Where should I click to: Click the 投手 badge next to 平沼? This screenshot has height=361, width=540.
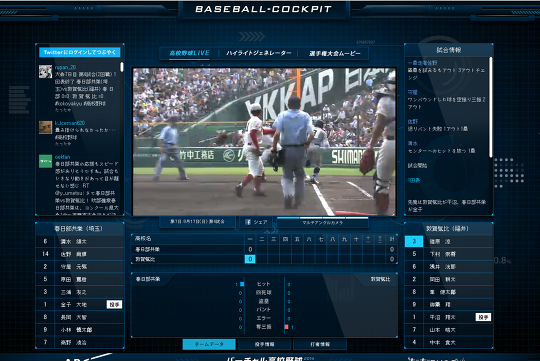click(483, 317)
